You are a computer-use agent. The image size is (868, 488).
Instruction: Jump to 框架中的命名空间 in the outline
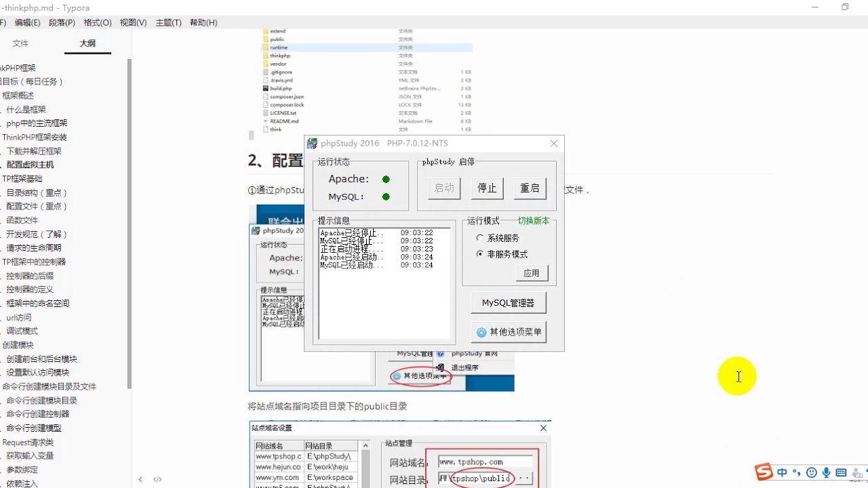[38, 303]
